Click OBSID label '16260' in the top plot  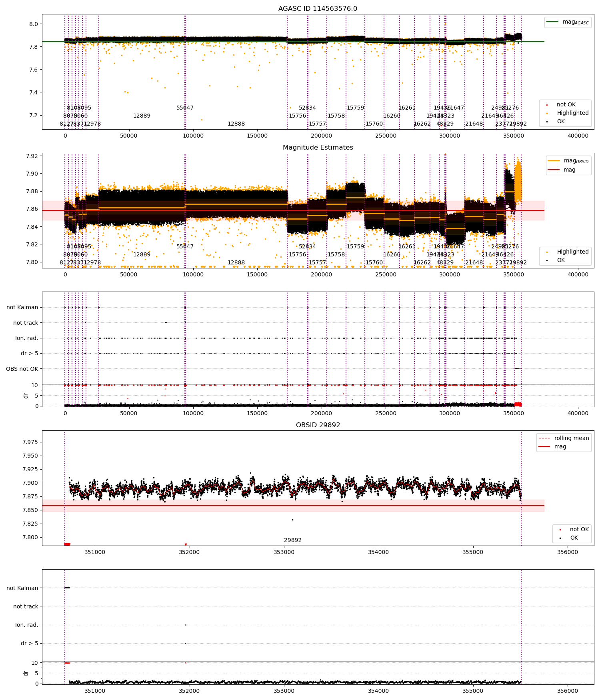click(392, 116)
